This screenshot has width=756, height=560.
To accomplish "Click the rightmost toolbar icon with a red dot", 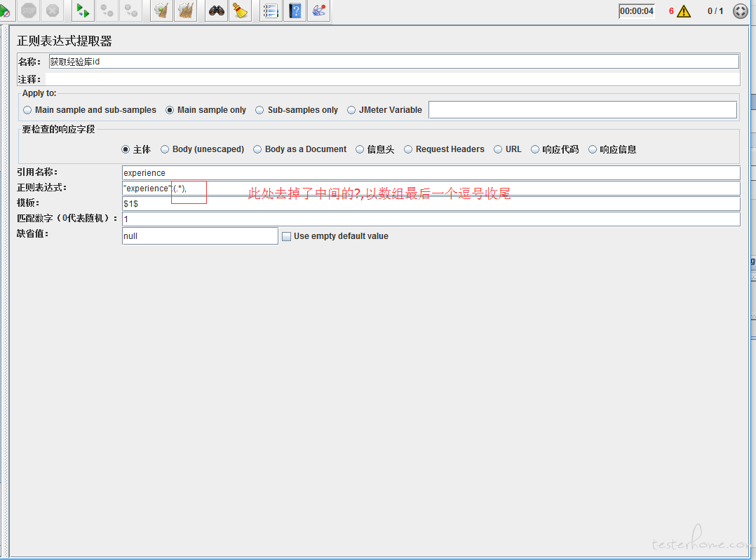I will pyautogui.click(x=318, y=11).
